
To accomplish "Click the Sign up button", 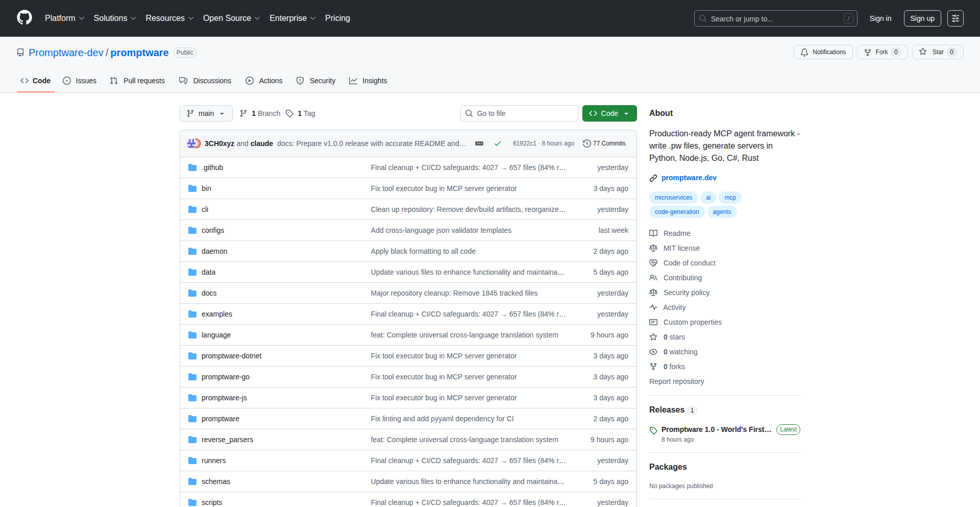I will (922, 18).
